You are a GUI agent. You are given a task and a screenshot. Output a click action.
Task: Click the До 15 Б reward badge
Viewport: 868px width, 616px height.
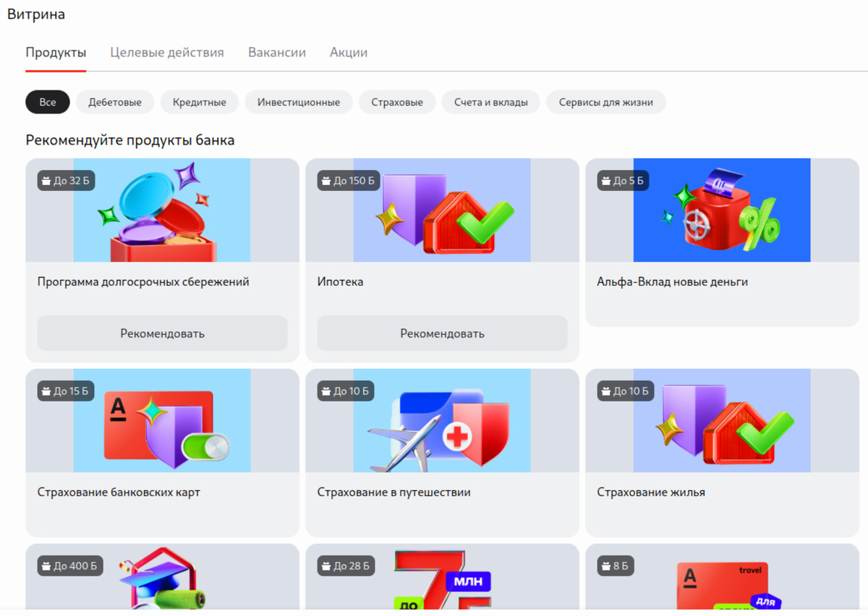[x=67, y=391]
